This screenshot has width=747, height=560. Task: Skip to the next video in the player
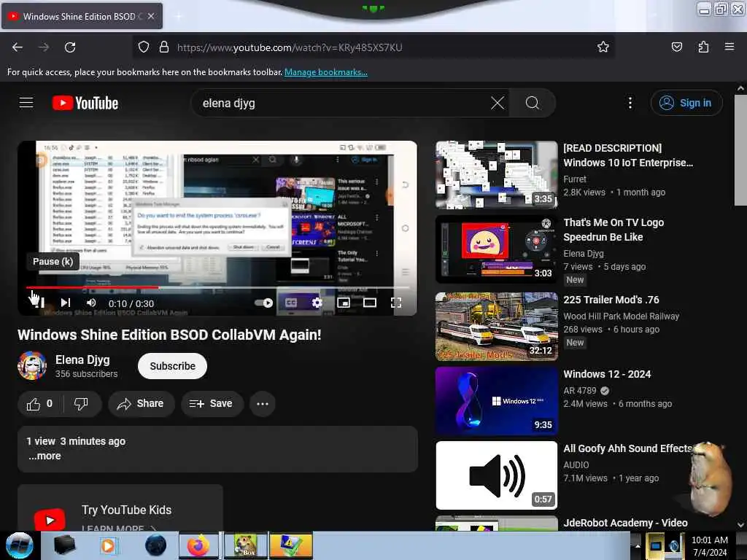point(66,303)
